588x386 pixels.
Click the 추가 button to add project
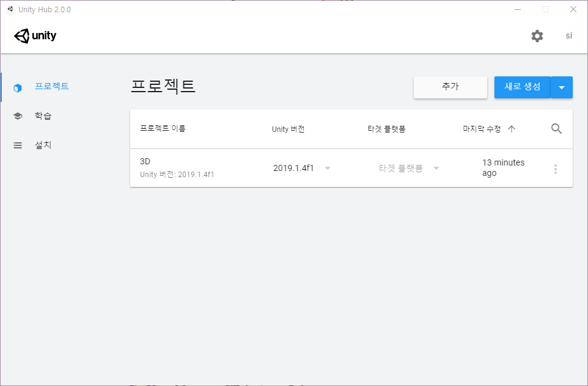point(450,87)
